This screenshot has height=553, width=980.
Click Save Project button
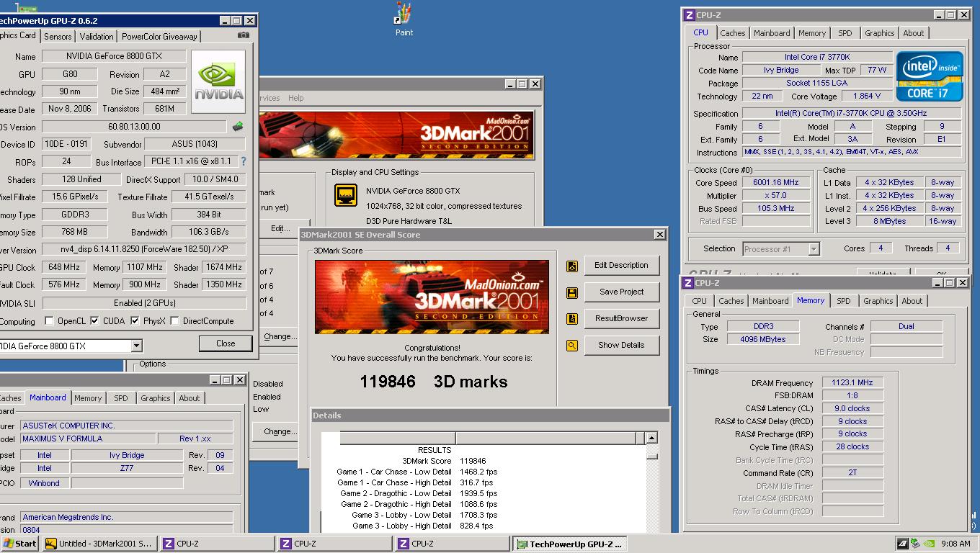(x=621, y=292)
